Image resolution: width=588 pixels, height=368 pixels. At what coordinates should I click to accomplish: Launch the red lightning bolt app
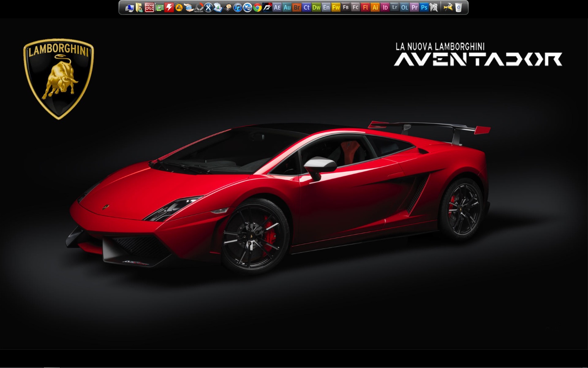(x=169, y=7)
